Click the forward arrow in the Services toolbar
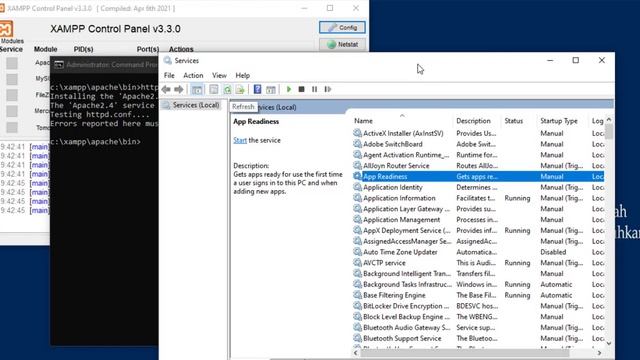Image resolution: width=640 pixels, height=360 pixels. 179,89
